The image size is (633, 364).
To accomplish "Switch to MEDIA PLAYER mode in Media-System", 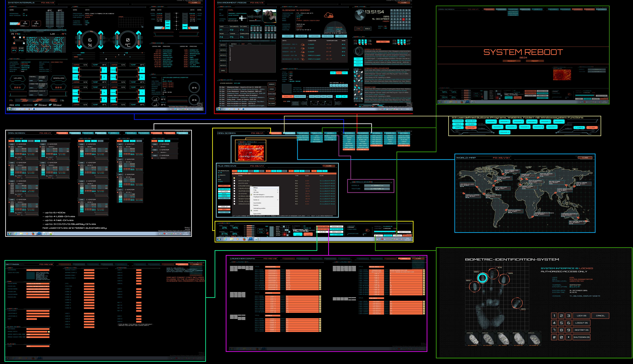I will 300,97.
